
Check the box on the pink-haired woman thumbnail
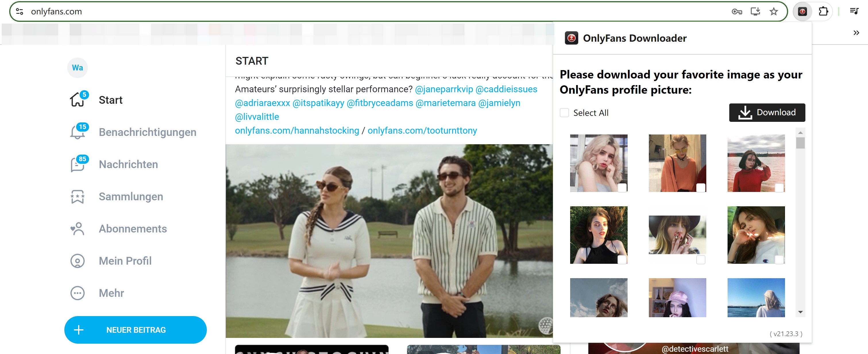coord(622,188)
